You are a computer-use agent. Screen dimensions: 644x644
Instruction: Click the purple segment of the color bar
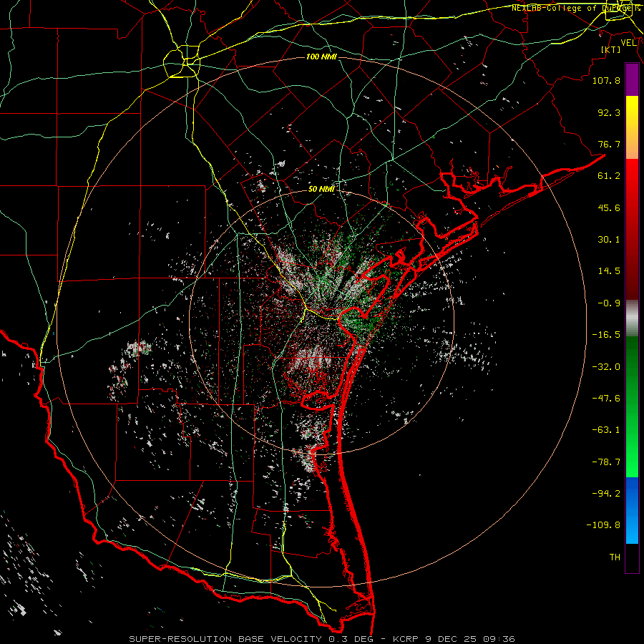(x=632, y=80)
